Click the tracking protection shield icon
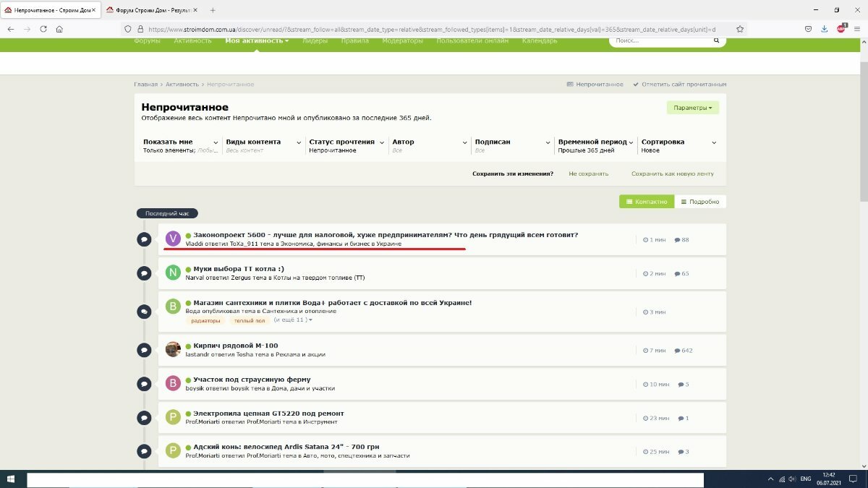Viewport: 868px width, 488px height. (129, 29)
